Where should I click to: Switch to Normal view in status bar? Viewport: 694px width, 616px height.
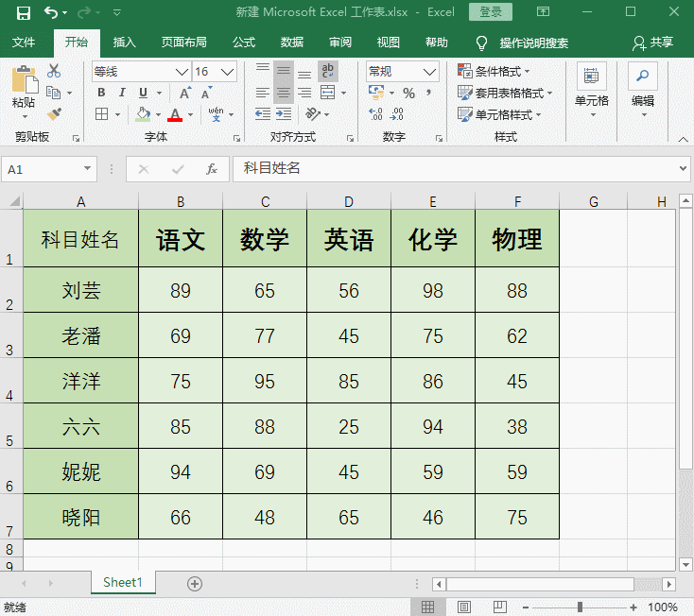[427, 607]
